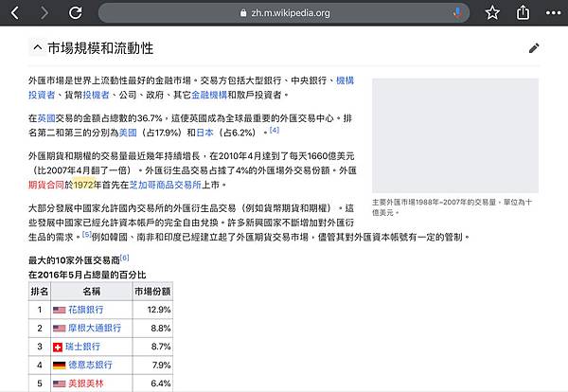
Task: Select the 7.9% market share cell
Action: 152,365
